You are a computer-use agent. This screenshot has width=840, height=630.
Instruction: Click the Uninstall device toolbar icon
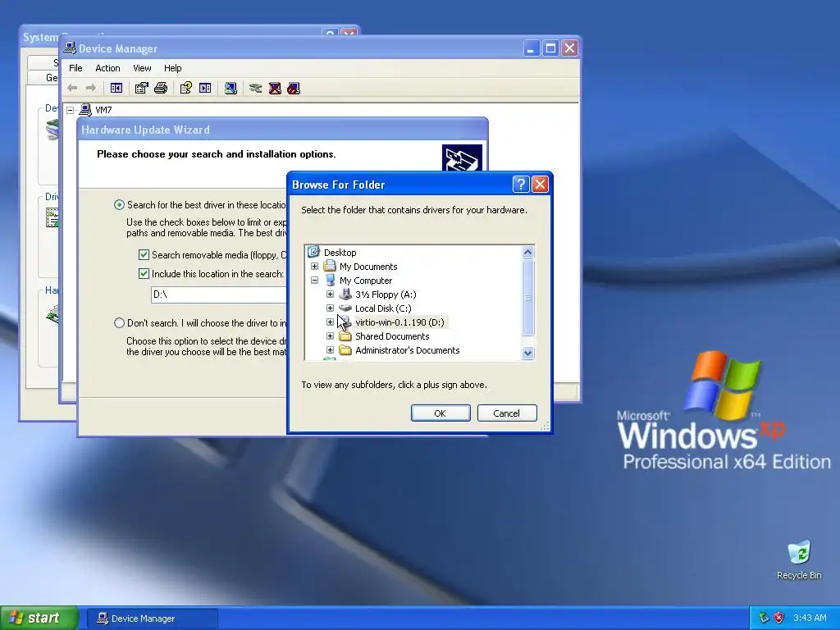pos(275,88)
